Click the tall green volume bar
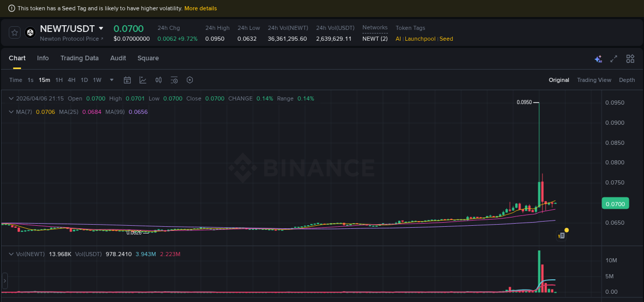644x302 pixels. 539,272
